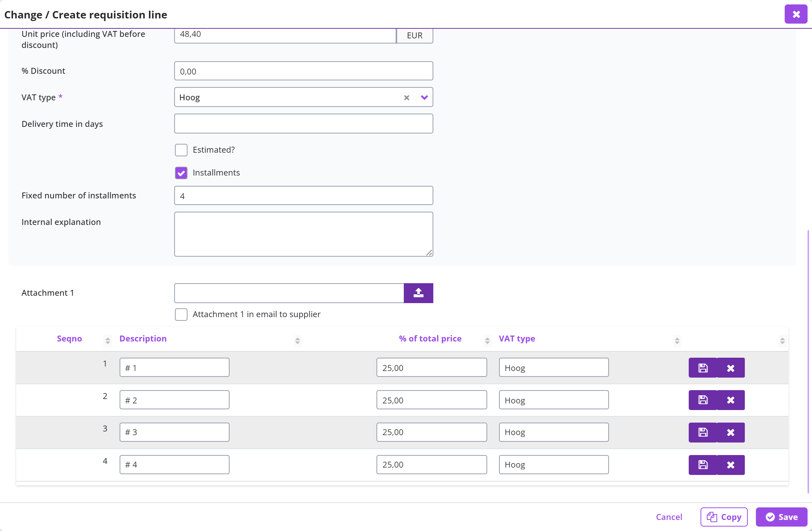Viewport: 812px width, 531px height.
Task: Click the dialog's vertical scrollbar
Action: [x=808, y=361]
